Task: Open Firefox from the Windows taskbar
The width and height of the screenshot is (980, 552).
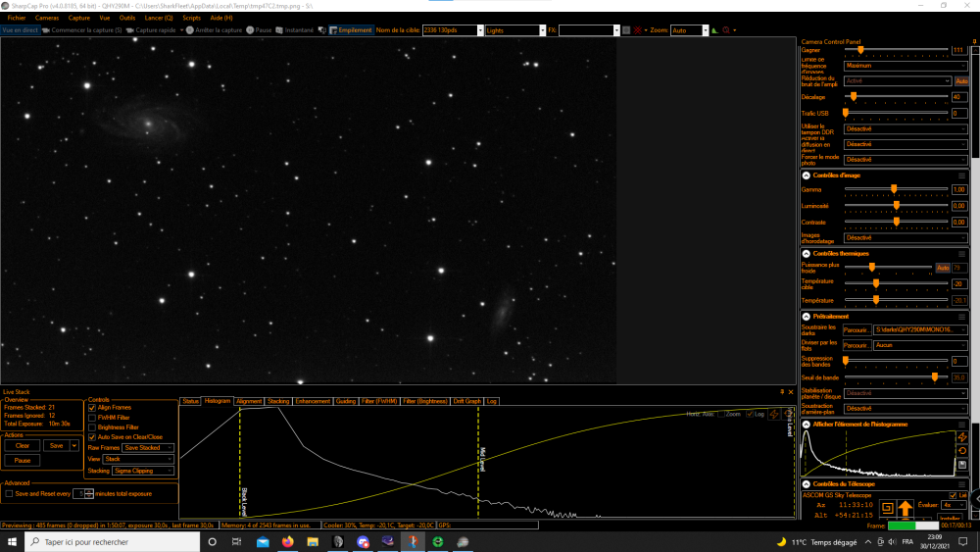Action: [x=287, y=542]
